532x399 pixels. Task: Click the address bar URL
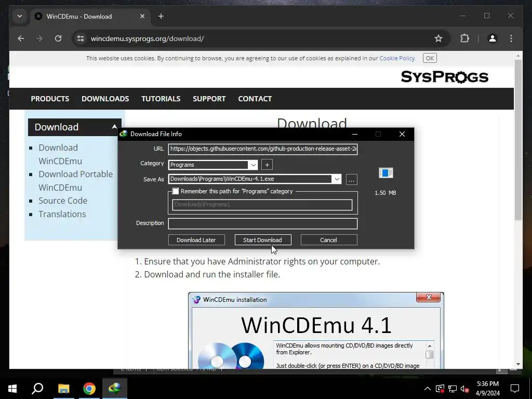click(x=147, y=38)
